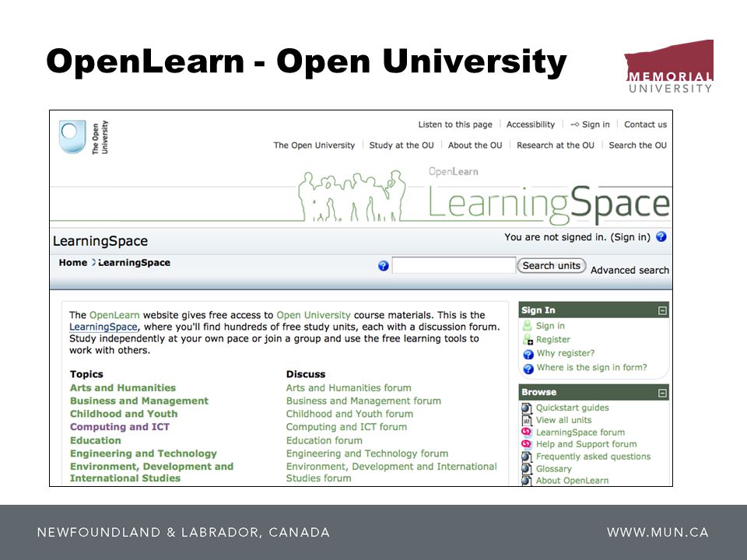Open The Open University nav item
This screenshot has width=747, height=560.
[x=314, y=145]
